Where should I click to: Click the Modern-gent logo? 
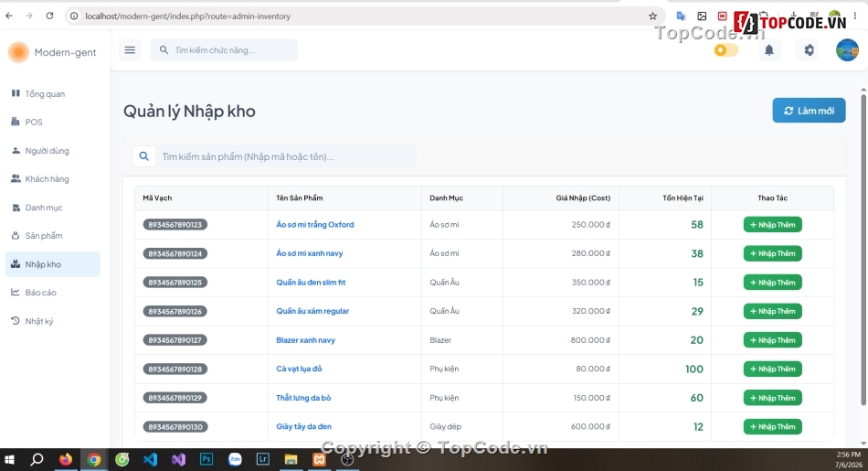(52, 52)
